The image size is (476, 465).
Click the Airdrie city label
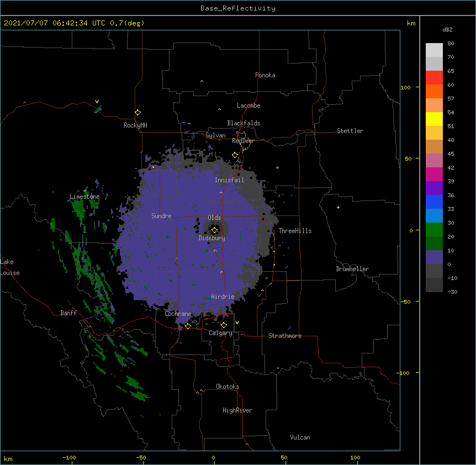coord(223,297)
